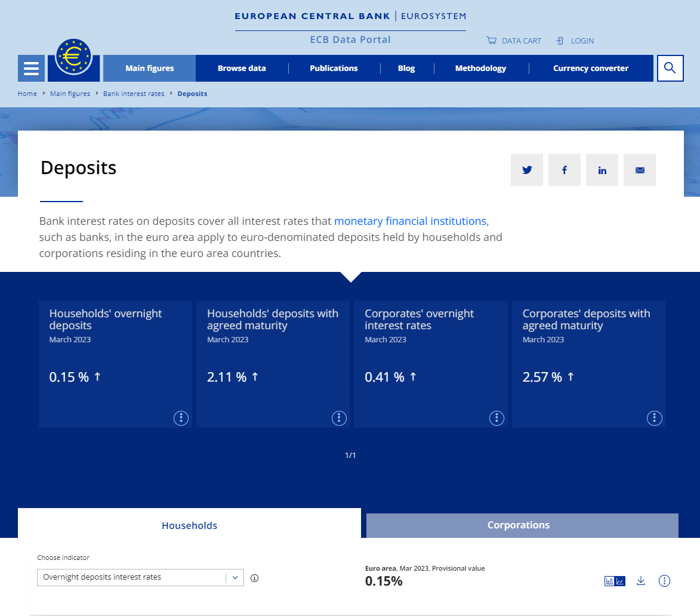
Task: Open the Methodology menu item
Action: pos(481,68)
